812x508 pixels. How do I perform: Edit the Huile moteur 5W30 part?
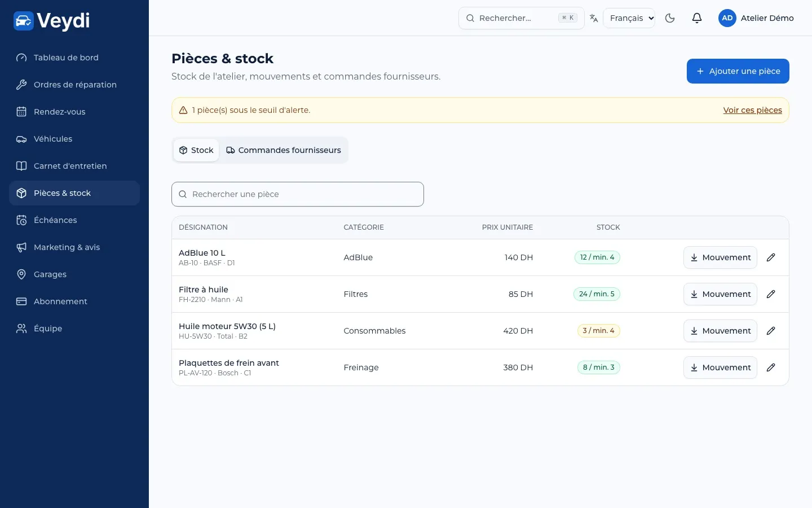point(771,331)
